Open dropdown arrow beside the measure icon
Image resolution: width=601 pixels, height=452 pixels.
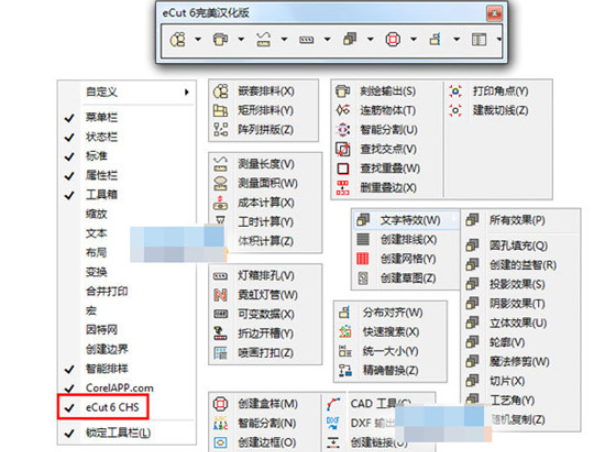(x=284, y=39)
